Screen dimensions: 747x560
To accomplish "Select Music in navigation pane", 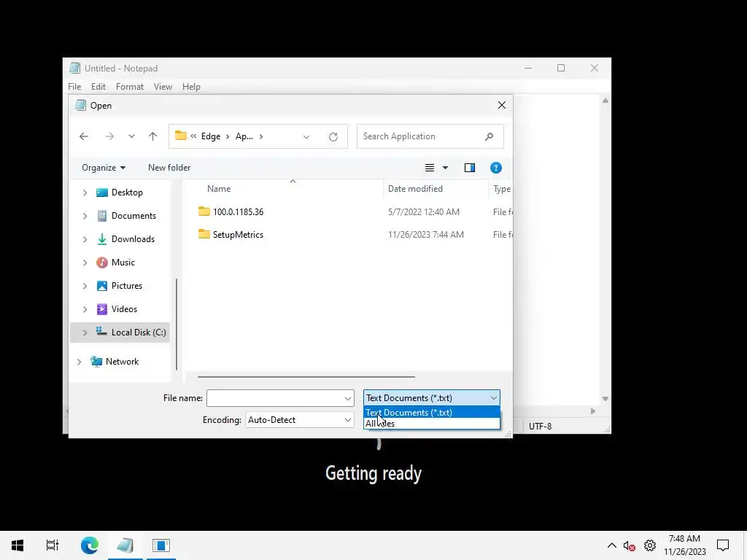I will pyautogui.click(x=115, y=262).
